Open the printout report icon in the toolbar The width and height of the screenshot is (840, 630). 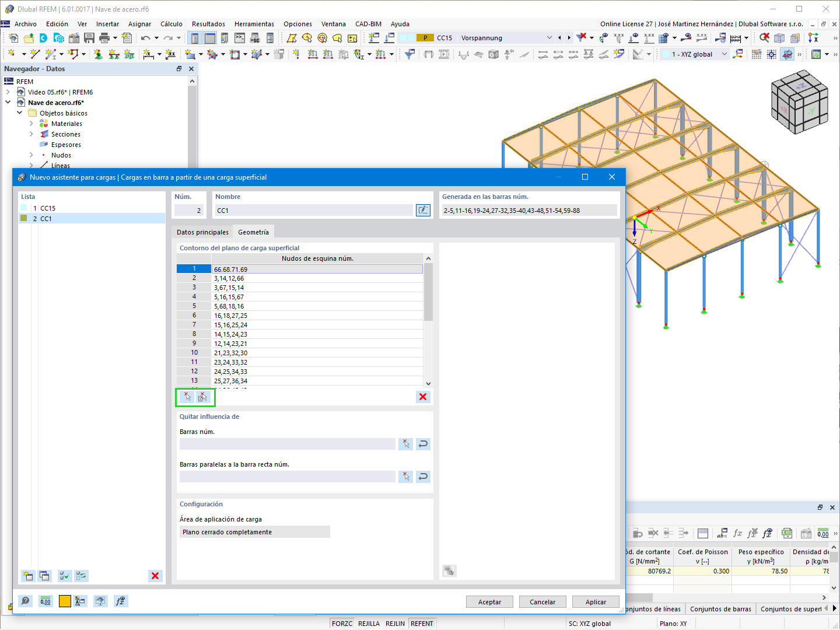(x=127, y=38)
